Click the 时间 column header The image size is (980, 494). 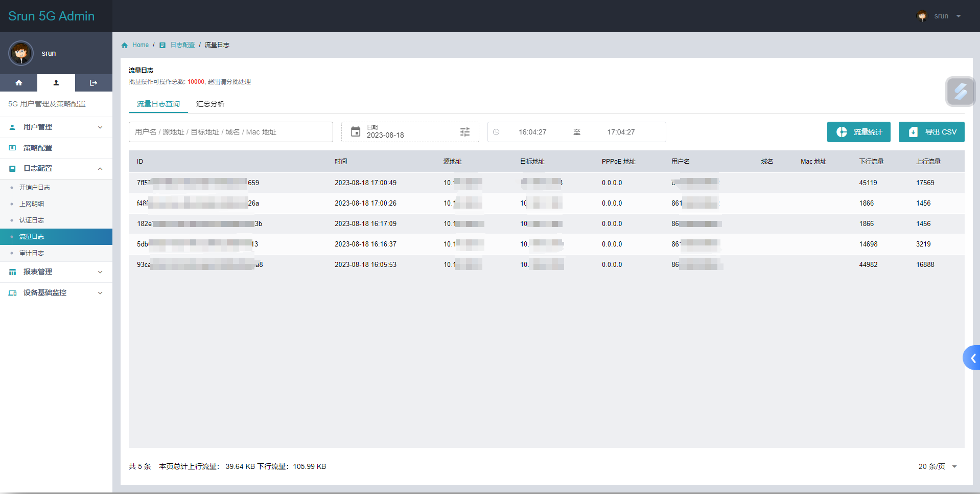[341, 162]
